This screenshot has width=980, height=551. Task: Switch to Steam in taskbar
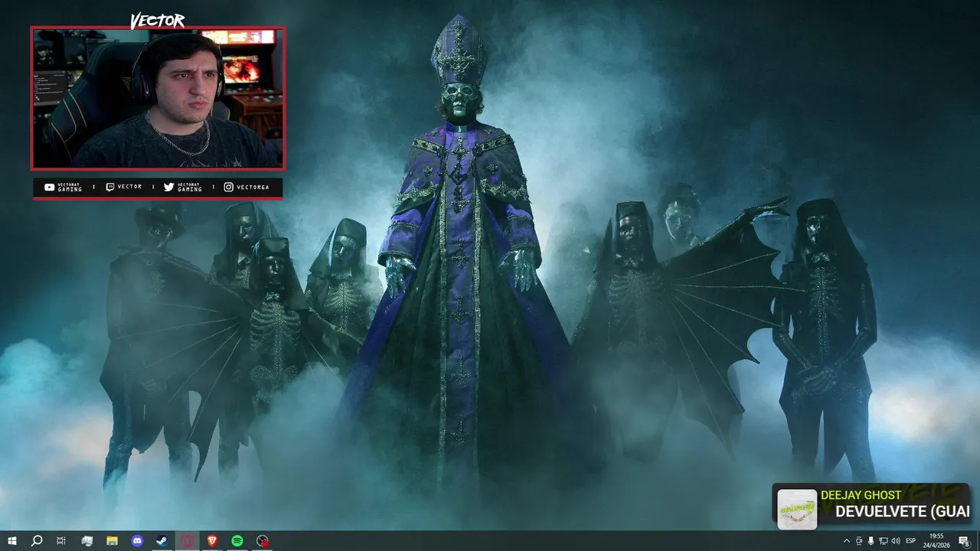[x=162, y=541]
